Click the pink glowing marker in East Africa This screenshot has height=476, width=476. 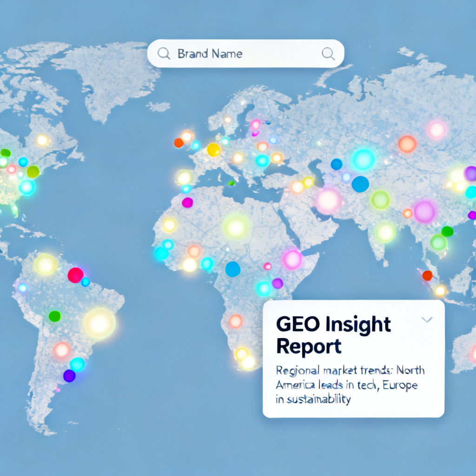(292, 260)
